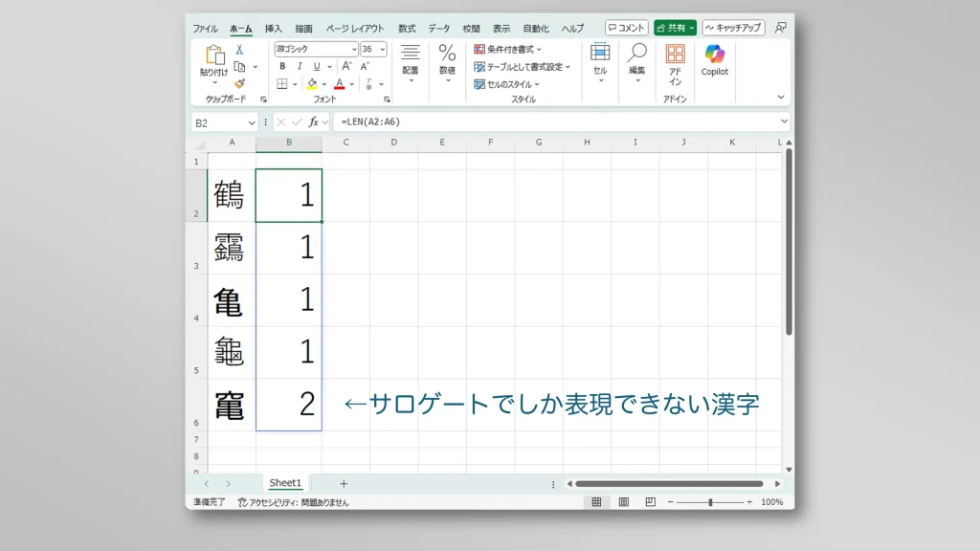Screen dimensions: 980x551
Task: Click the add new sheet plus icon
Action: coord(344,484)
